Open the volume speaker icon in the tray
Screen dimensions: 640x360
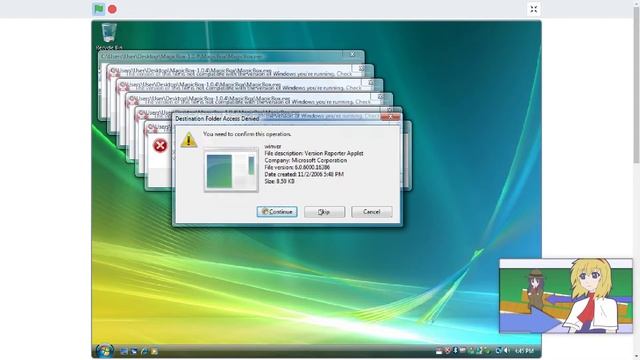tap(506, 350)
